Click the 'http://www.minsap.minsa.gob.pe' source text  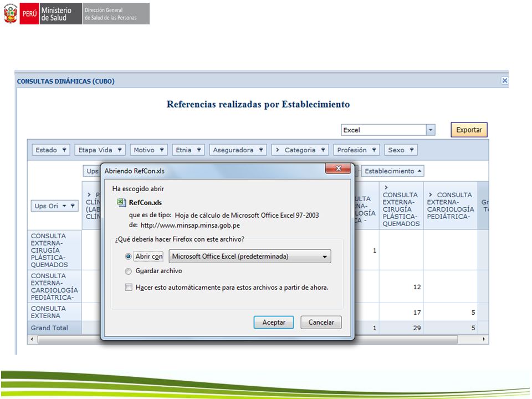tap(190, 226)
